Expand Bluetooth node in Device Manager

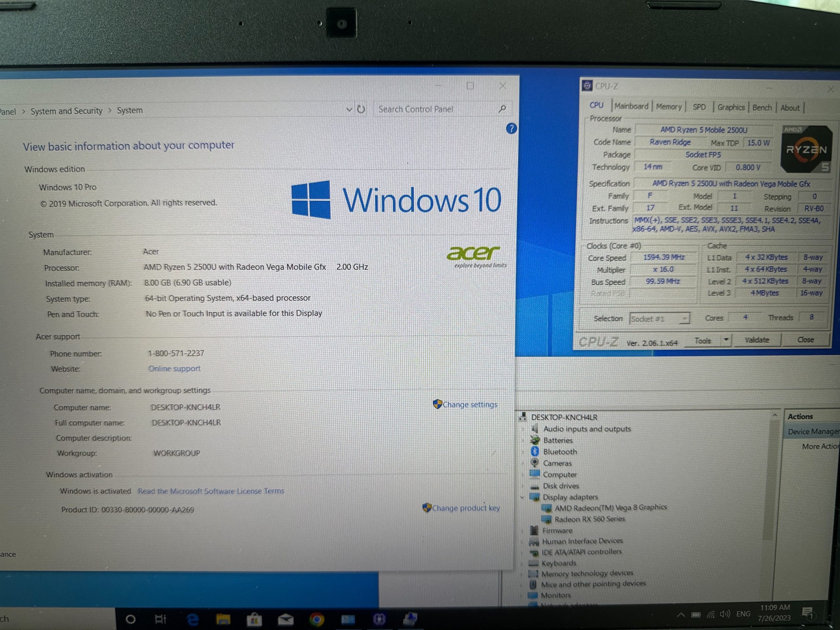click(x=523, y=452)
